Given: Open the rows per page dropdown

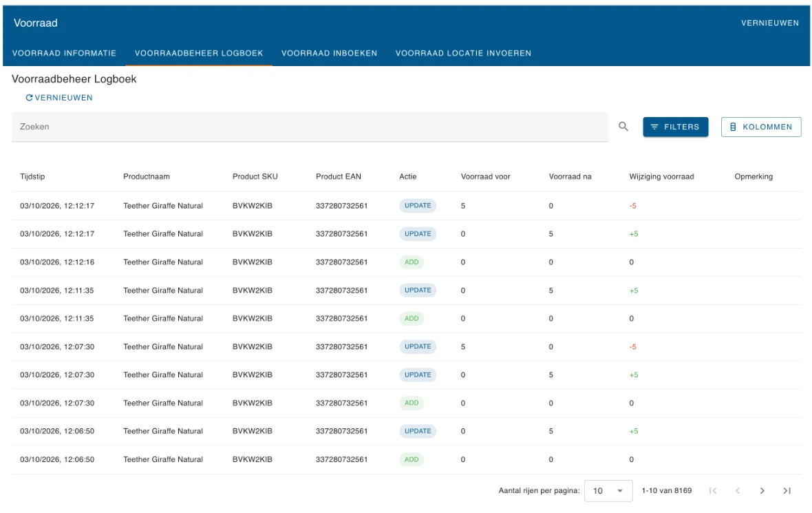Looking at the screenshot, I should (608, 491).
